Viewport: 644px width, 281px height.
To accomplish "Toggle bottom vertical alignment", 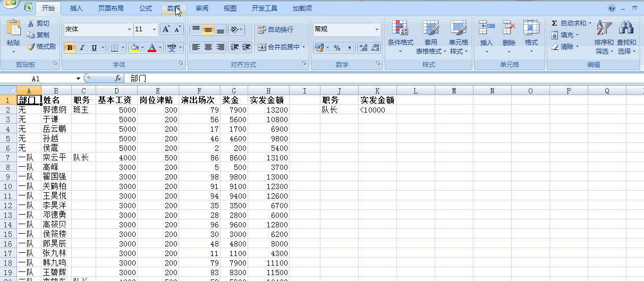I will pyautogui.click(x=221, y=30).
